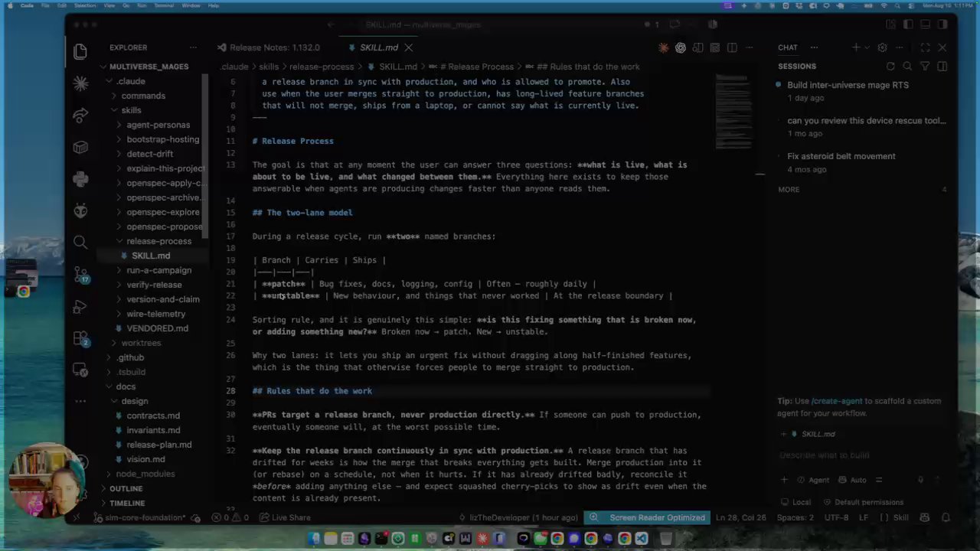Open the Finder icon in the Dock
This screenshot has height=551, width=980.
pyautogui.click(x=315, y=539)
